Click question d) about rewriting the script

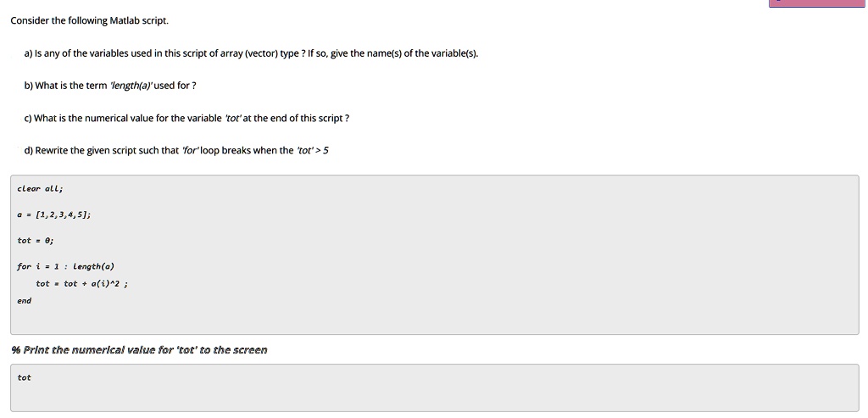coord(176,150)
